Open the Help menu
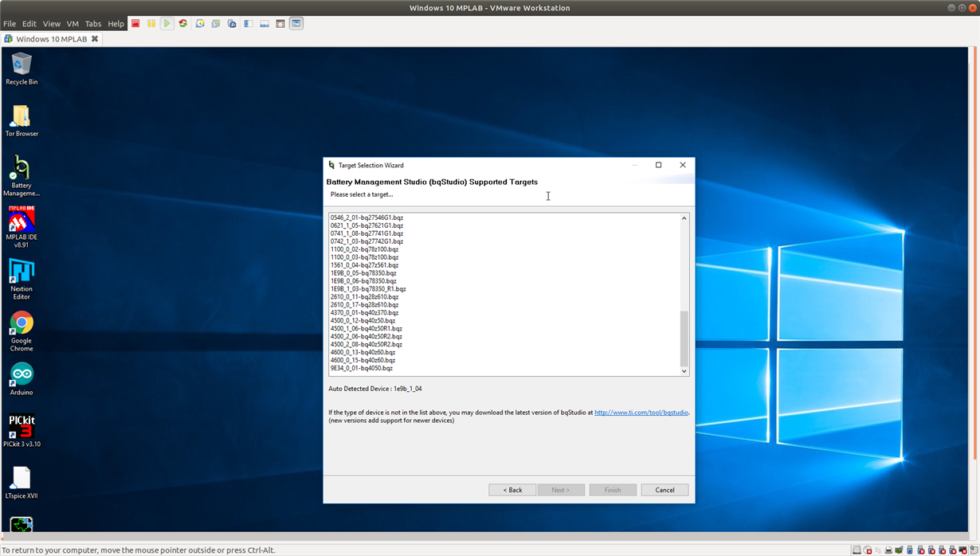 [x=116, y=23]
